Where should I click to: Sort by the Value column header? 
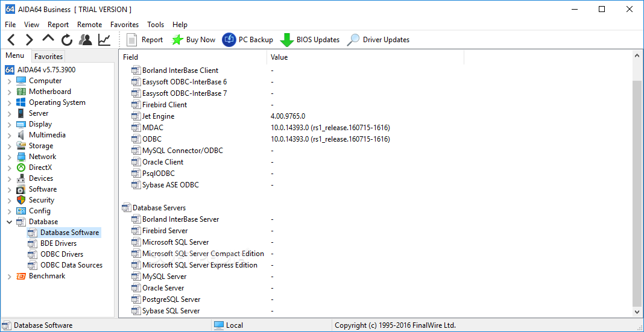point(365,57)
